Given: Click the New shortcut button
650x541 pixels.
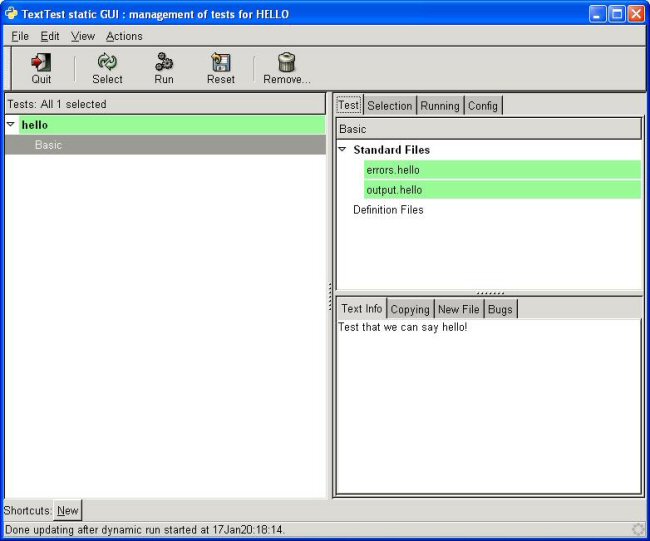Looking at the screenshot, I should coord(68,510).
